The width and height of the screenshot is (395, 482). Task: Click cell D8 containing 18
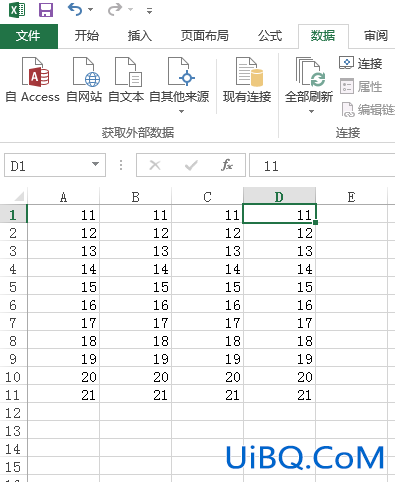(279, 340)
